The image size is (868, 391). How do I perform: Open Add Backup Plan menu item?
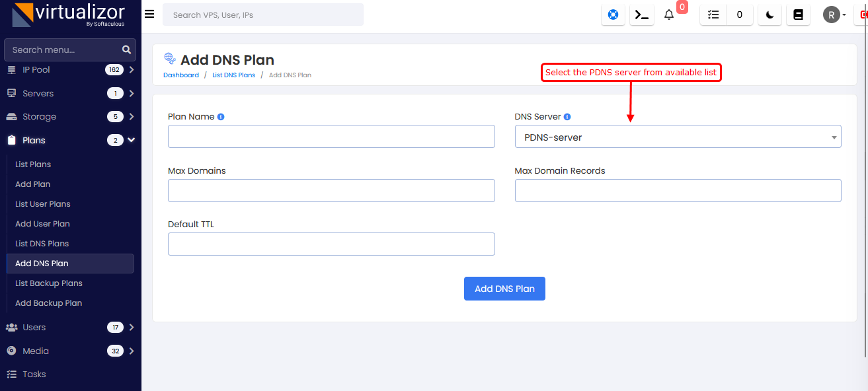pos(49,303)
